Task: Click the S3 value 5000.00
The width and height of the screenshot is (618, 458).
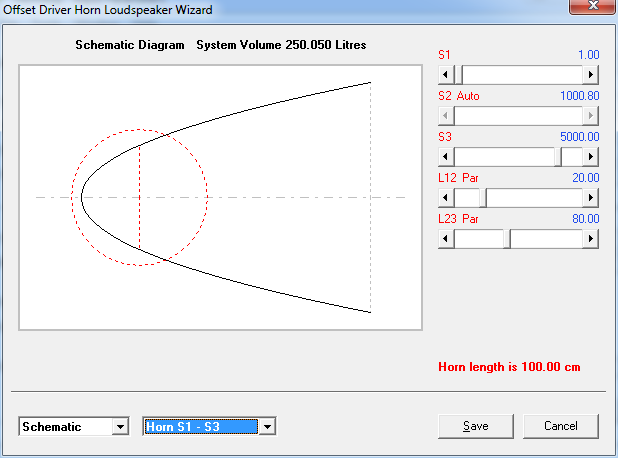Action: pos(580,137)
